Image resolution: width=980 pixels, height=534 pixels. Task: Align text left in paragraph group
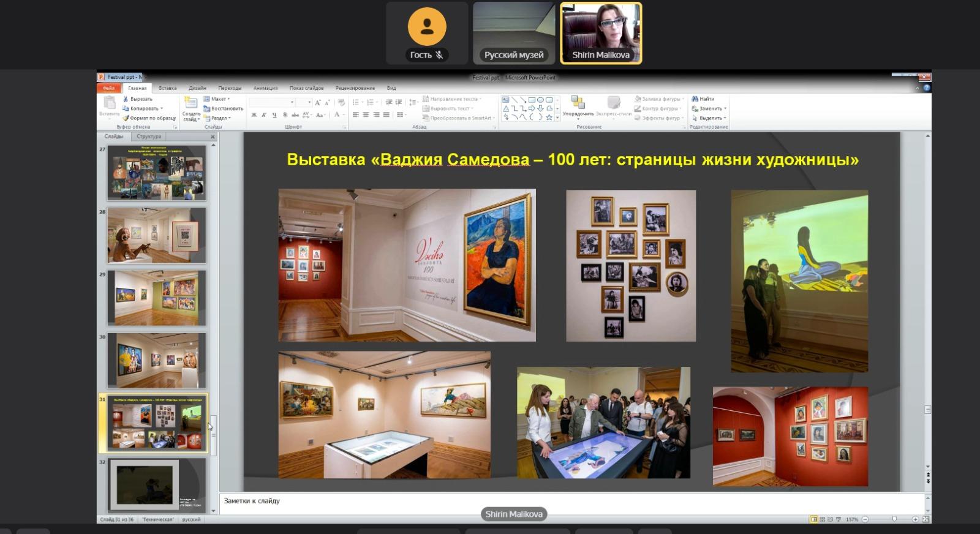click(356, 115)
